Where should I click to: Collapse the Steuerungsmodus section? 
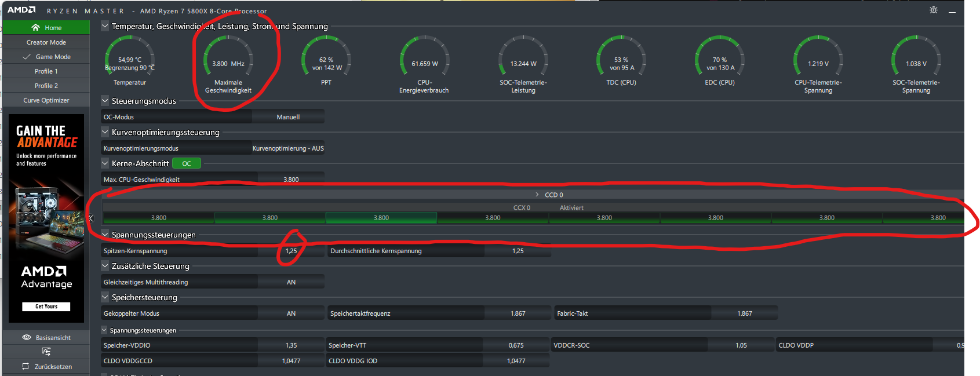[x=105, y=101]
